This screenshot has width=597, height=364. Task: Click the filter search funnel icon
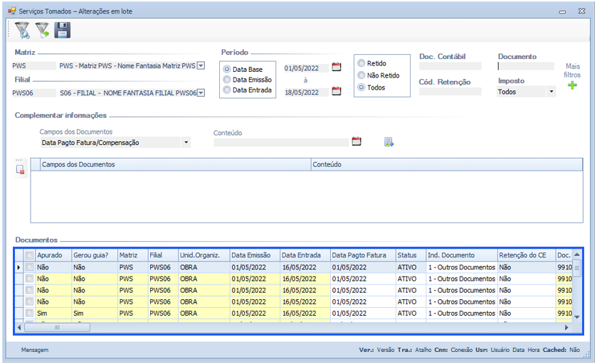22,30
